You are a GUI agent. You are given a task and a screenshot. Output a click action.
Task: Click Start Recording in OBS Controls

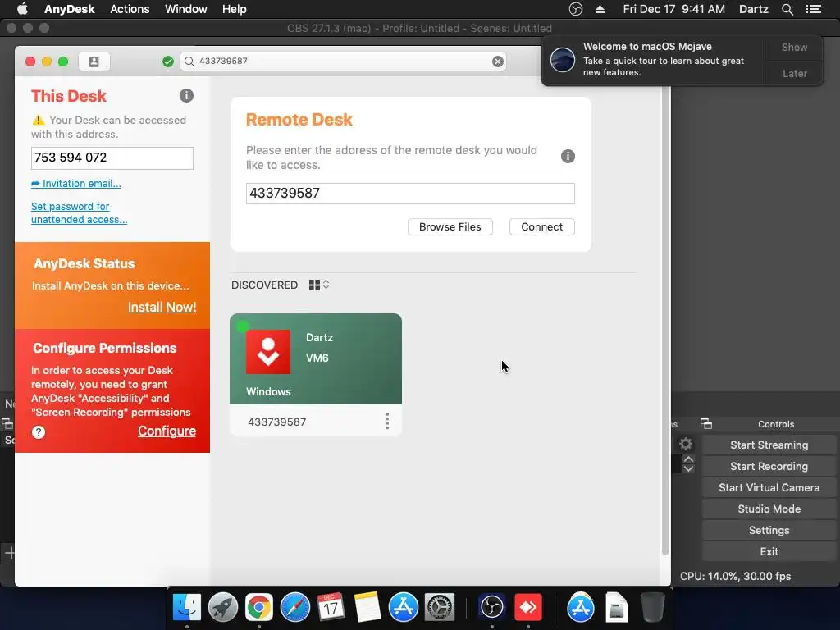769,467
